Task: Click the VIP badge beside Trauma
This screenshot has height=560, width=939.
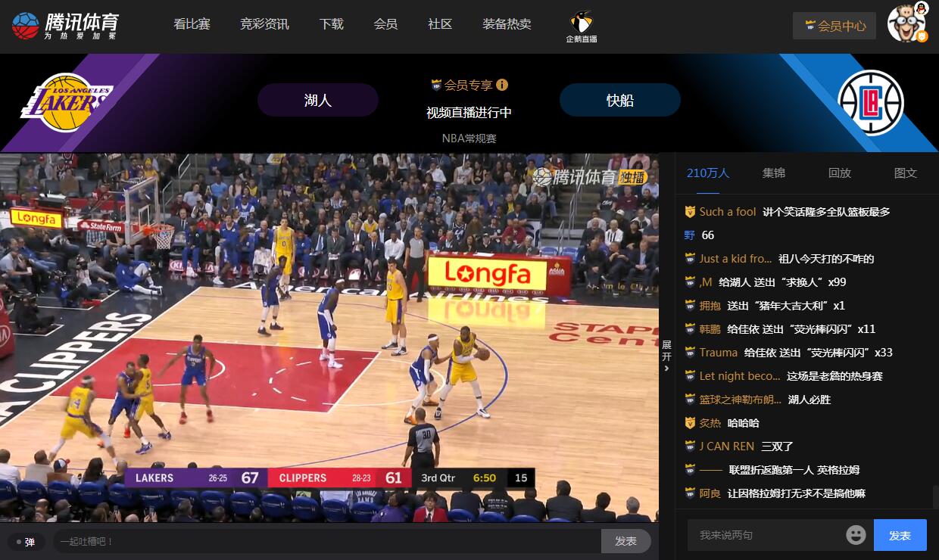Action: [690, 353]
